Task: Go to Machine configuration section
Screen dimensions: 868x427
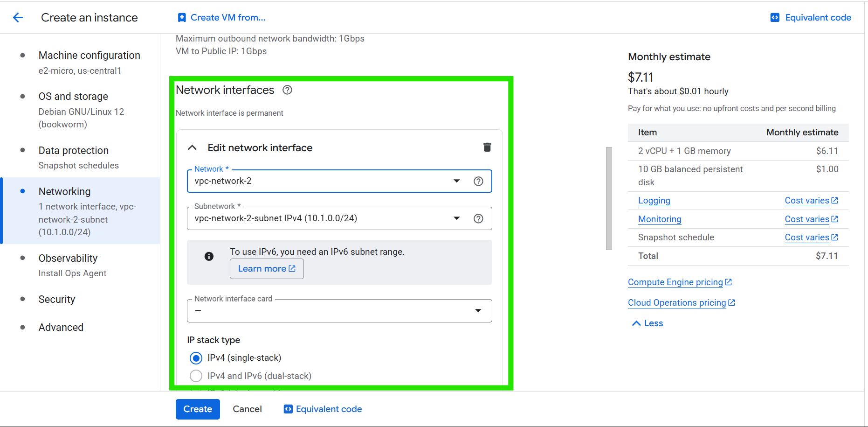Action: click(x=89, y=56)
